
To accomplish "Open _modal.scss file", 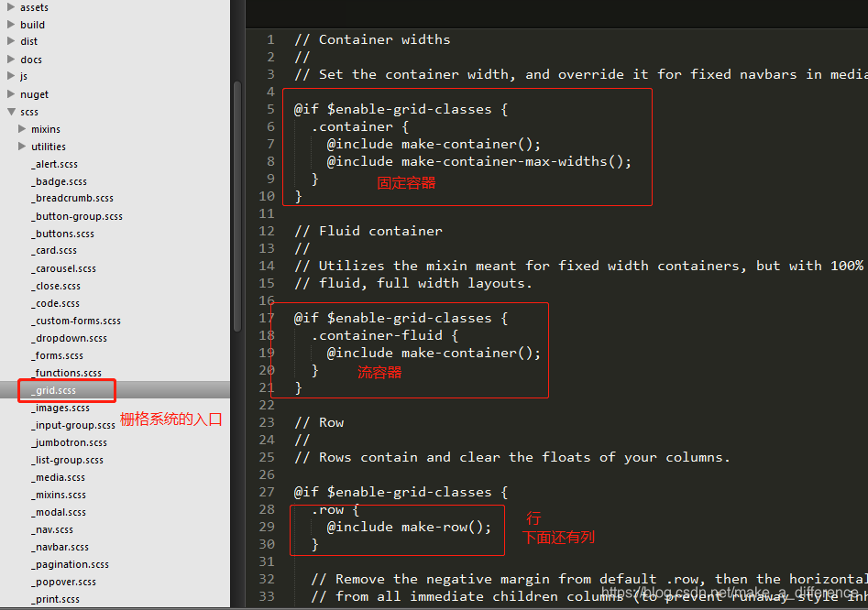I will pos(59,513).
